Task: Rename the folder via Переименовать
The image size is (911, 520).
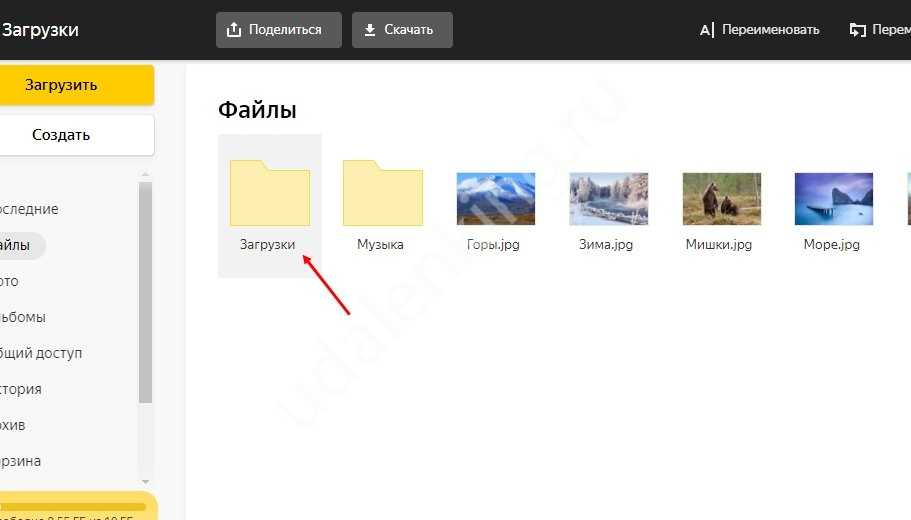Action: click(x=760, y=30)
